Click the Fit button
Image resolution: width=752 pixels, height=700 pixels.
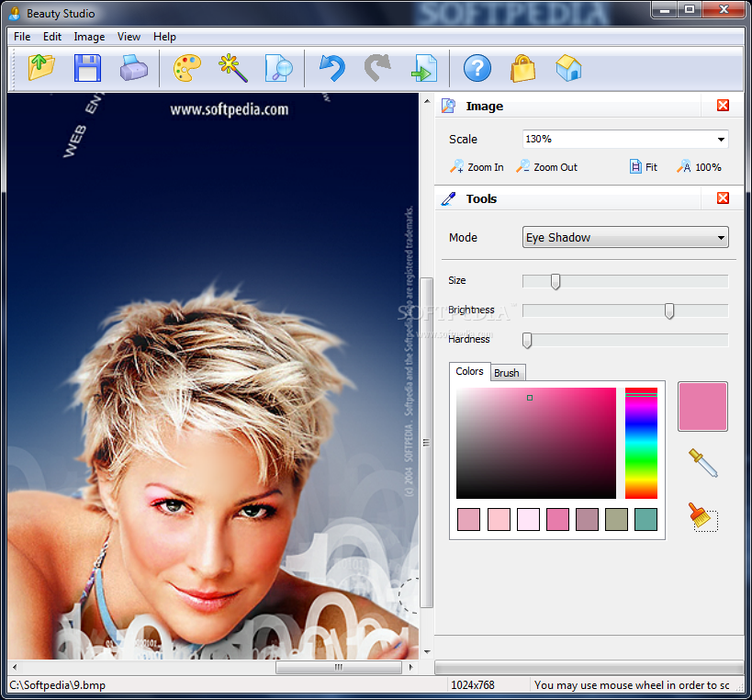[643, 167]
